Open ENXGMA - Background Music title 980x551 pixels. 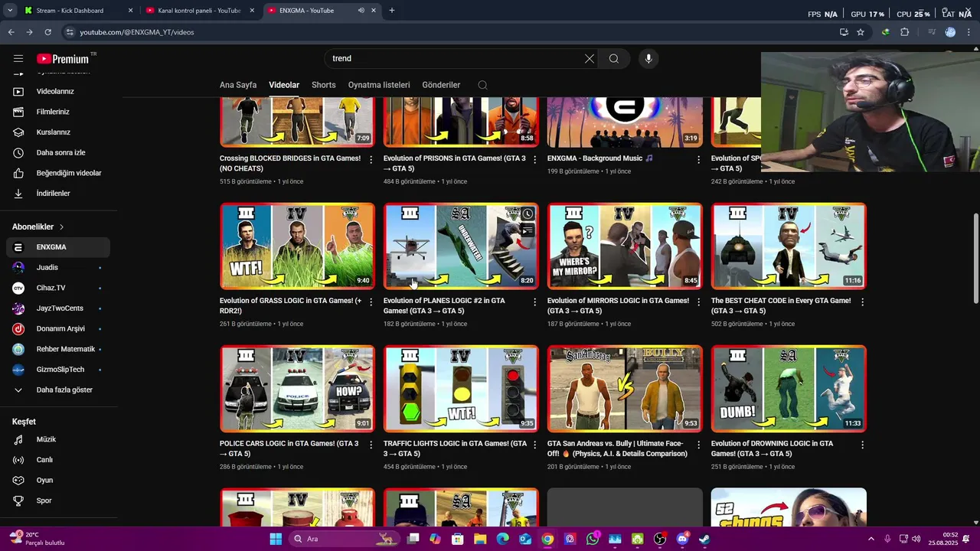click(x=600, y=158)
